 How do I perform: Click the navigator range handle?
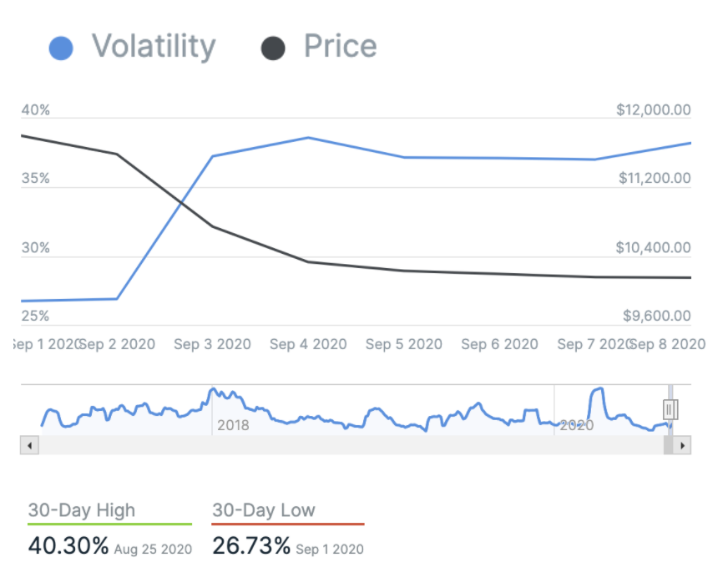tap(670, 408)
